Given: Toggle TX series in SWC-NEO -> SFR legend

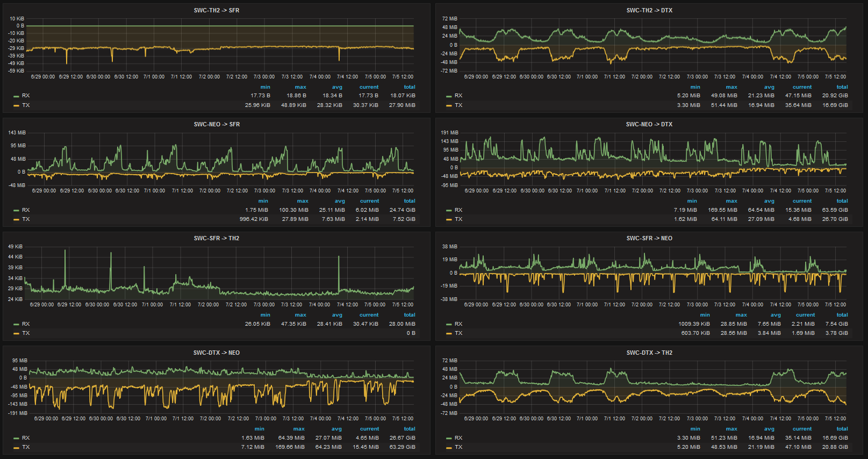Looking at the screenshot, I should 26,219.
